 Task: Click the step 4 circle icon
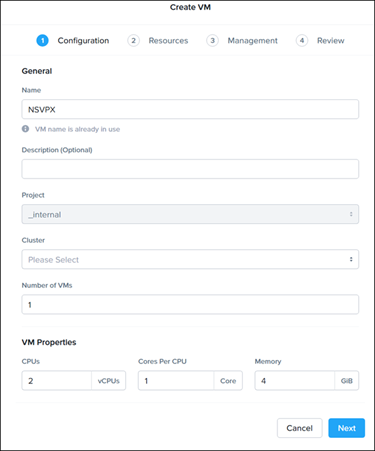pyautogui.click(x=302, y=41)
